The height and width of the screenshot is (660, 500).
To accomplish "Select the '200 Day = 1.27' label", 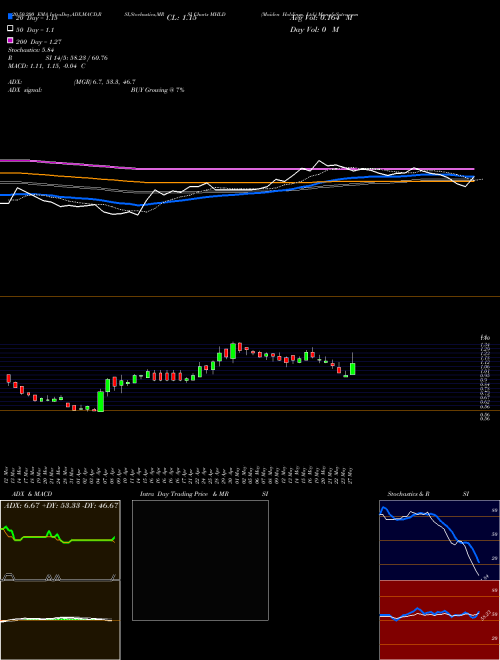I will [39, 42].
